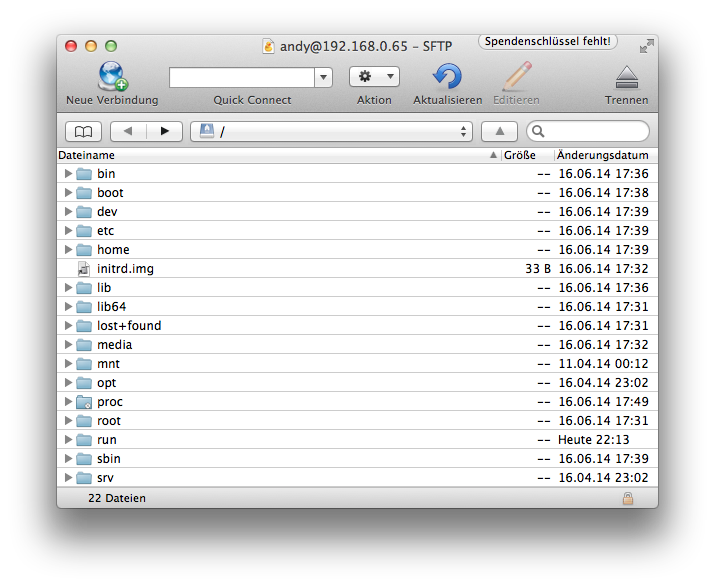Click the Spendenschlüssel fehlt! button

point(548,42)
